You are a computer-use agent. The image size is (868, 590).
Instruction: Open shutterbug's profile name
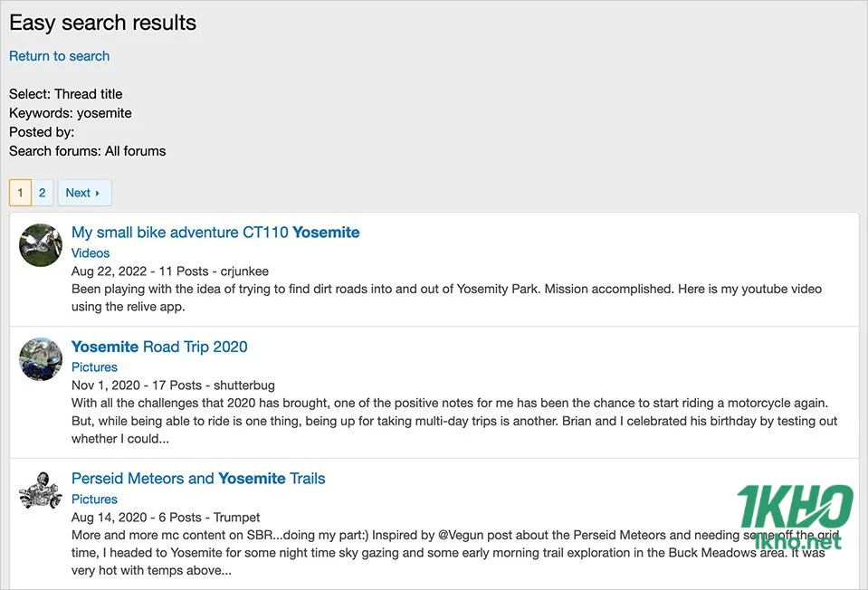(245, 385)
